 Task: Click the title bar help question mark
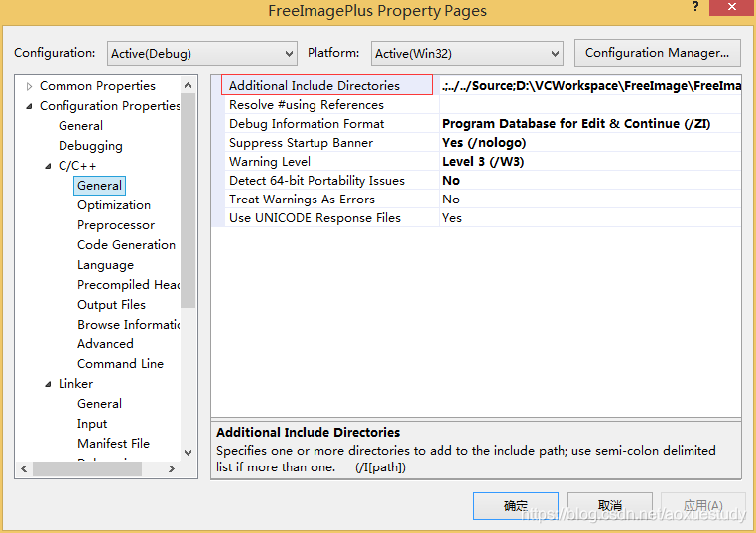coord(694,7)
